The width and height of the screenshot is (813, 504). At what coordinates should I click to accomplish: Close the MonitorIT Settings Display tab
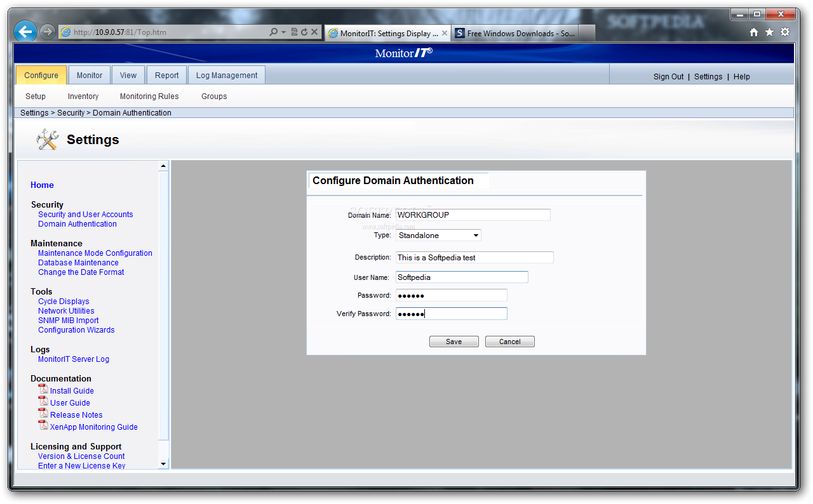pyautogui.click(x=445, y=33)
